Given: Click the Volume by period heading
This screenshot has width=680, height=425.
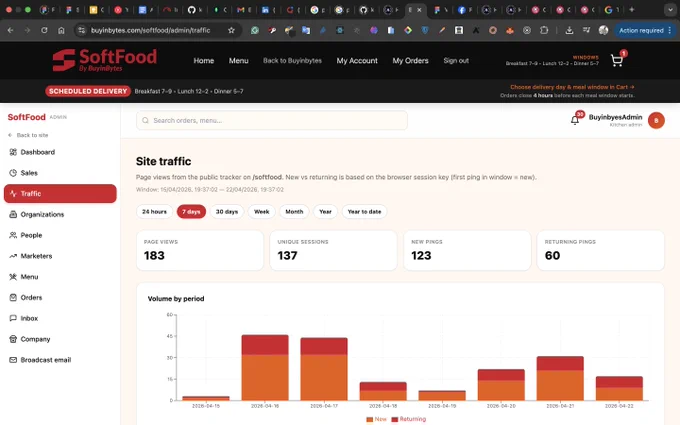Looking at the screenshot, I should coord(176,299).
